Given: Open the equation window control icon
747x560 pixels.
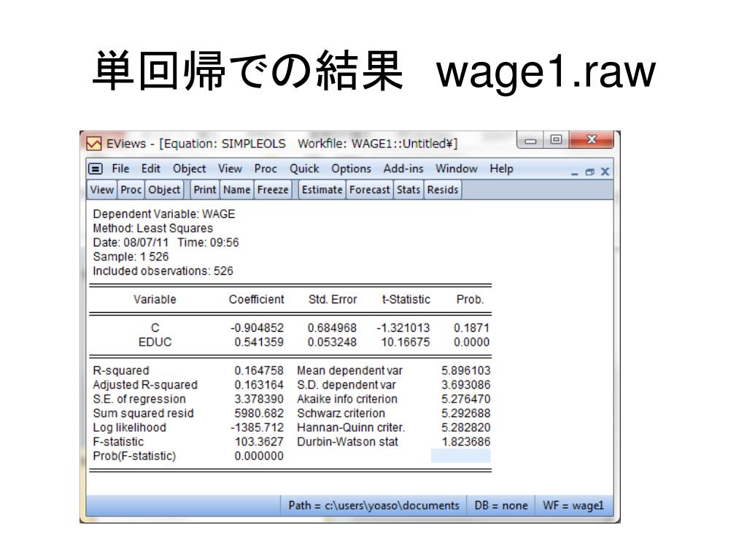Looking at the screenshot, I should (x=96, y=168).
